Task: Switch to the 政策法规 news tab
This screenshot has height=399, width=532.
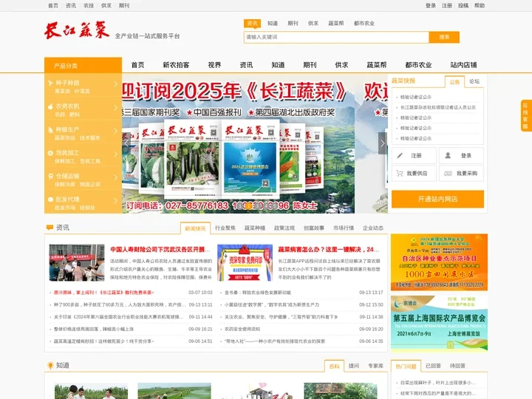Action: (x=284, y=228)
